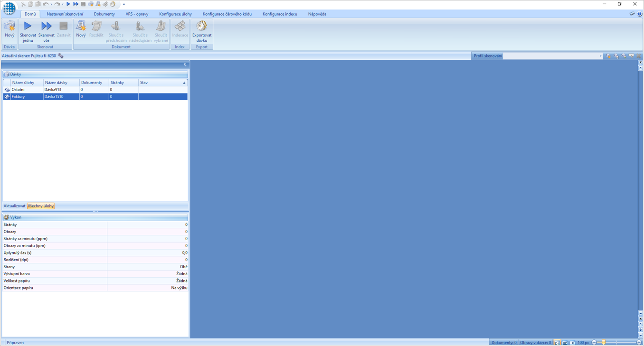The height and width of the screenshot is (346, 644).
Task: Click the cut scissors icon in quick toolbar
Action: tap(23, 4)
